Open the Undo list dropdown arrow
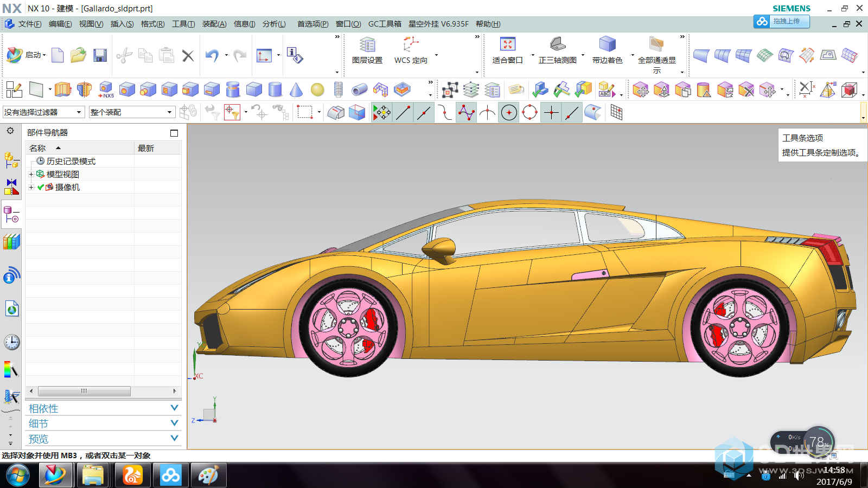 pos(226,55)
